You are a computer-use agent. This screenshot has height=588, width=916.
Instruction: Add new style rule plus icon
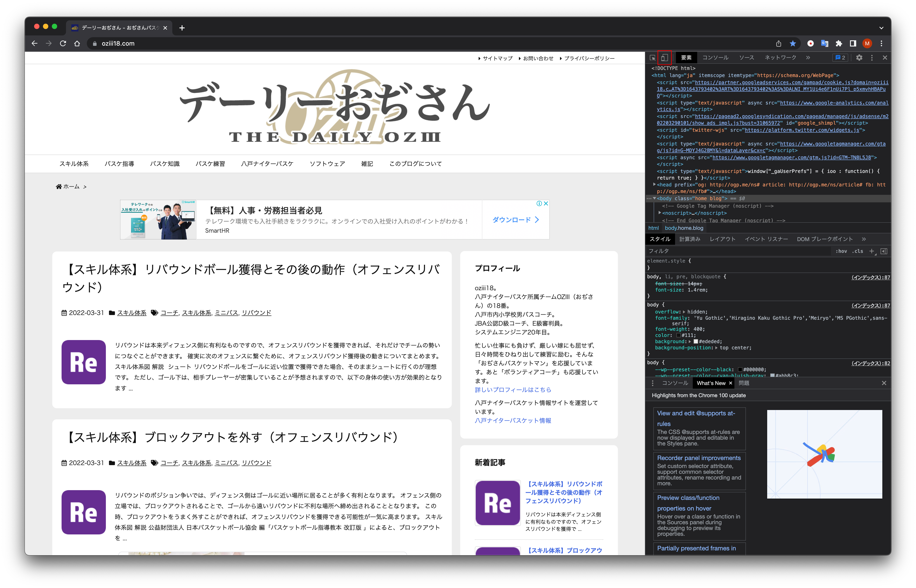pos(871,251)
